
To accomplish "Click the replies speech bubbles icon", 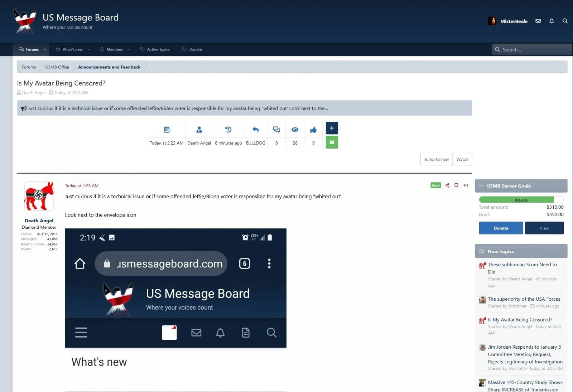I will 276,130.
